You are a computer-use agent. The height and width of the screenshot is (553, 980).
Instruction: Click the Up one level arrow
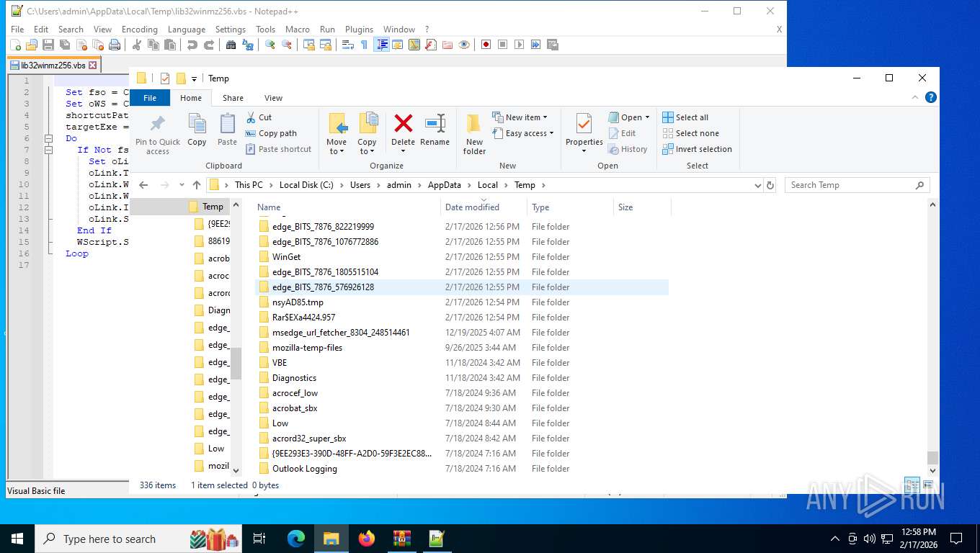196,185
